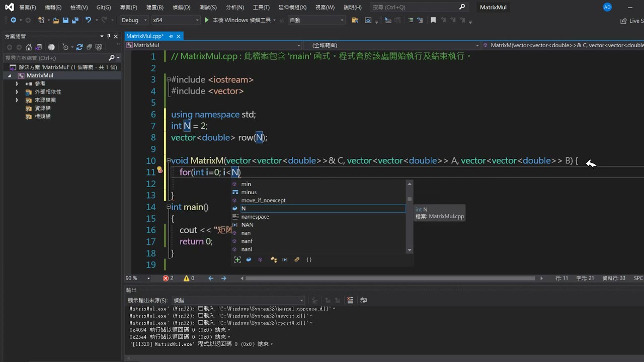
Task: Click the error count indicator showing 2
Action: point(168,278)
